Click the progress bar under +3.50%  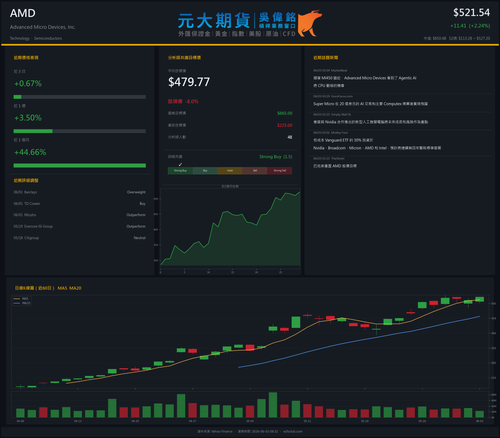pos(80,131)
